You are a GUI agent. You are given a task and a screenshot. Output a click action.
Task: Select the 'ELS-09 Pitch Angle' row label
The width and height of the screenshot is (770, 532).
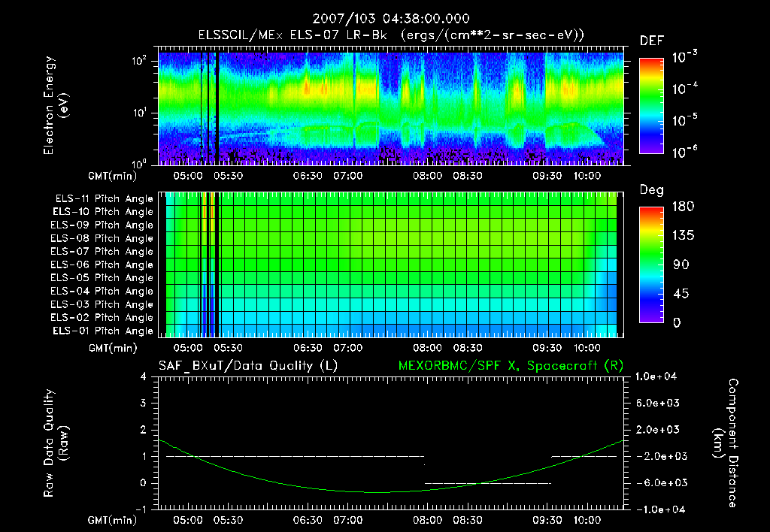pos(102,225)
